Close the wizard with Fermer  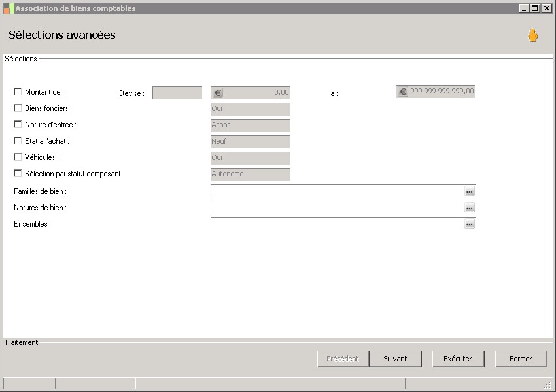pyautogui.click(x=521, y=359)
